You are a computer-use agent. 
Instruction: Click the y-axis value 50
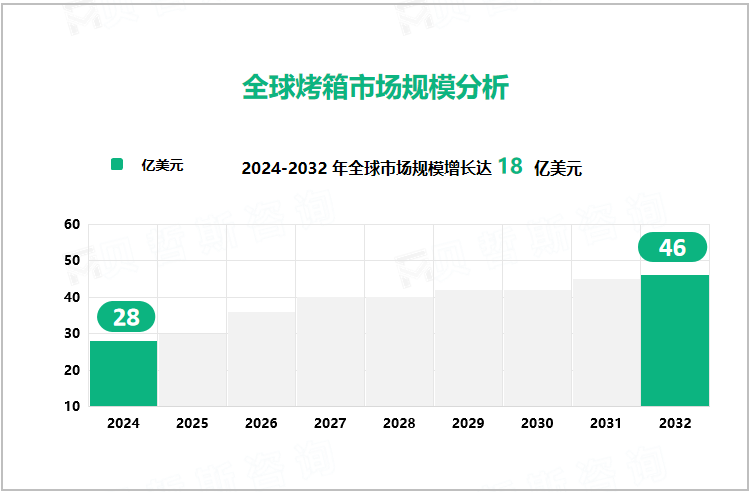tap(72, 261)
